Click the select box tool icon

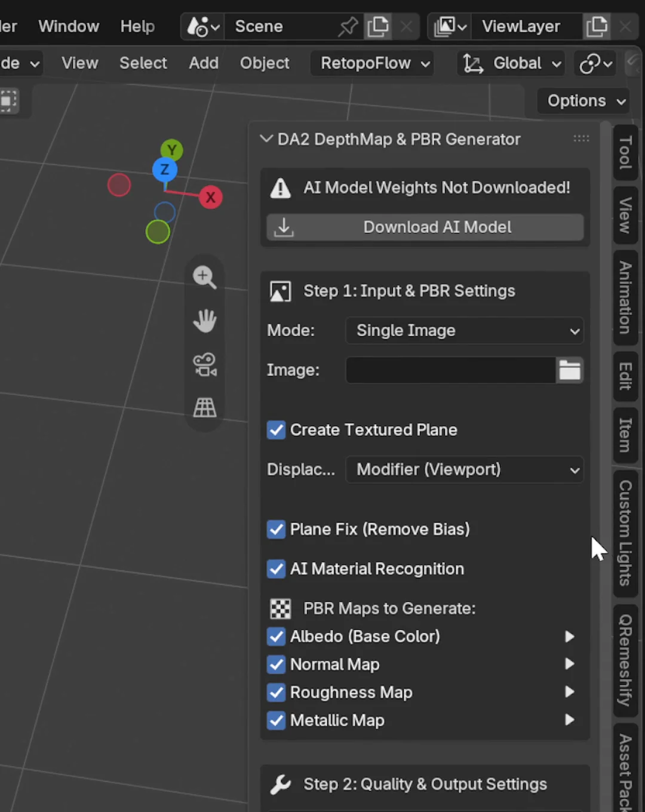[8, 100]
